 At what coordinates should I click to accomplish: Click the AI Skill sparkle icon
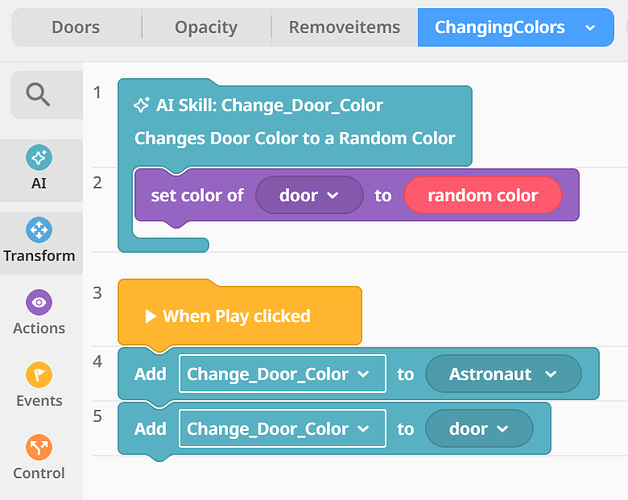coord(142,105)
